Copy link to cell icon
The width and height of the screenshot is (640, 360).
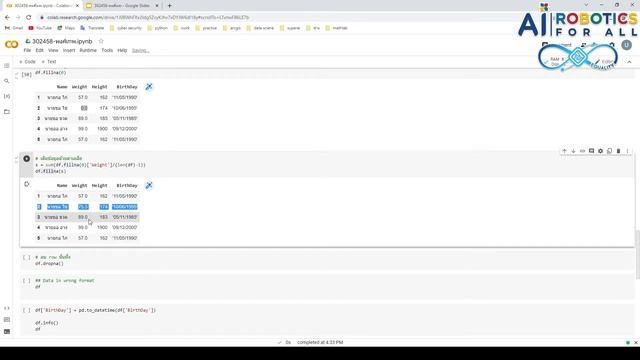[582, 151]
